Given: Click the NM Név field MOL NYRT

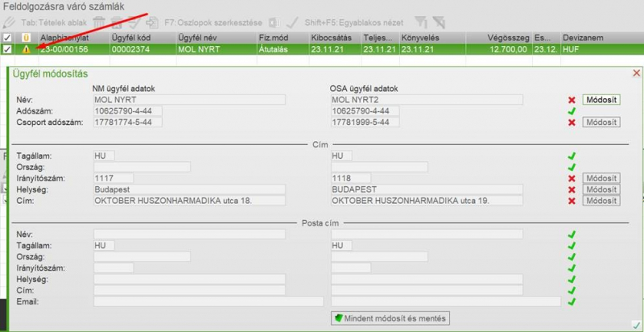Looking at the screenshot, I should point(189,100).
